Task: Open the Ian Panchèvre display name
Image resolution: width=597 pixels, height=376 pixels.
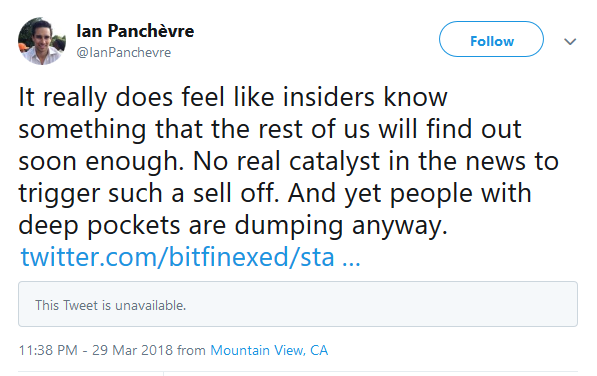Action: point(135,31)
